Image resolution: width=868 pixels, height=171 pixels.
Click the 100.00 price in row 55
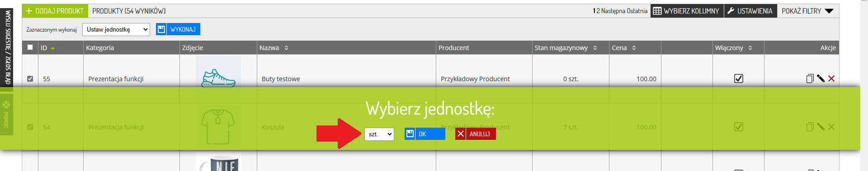646,79
